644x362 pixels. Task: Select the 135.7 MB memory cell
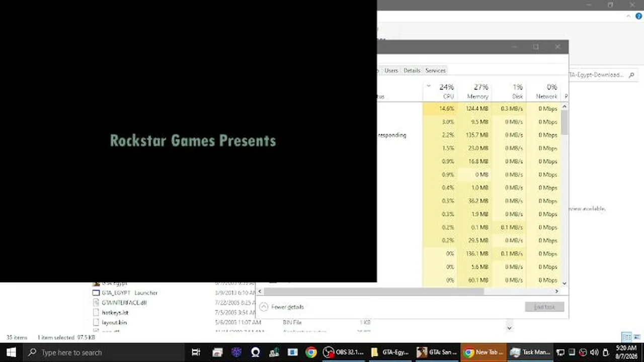474,135
